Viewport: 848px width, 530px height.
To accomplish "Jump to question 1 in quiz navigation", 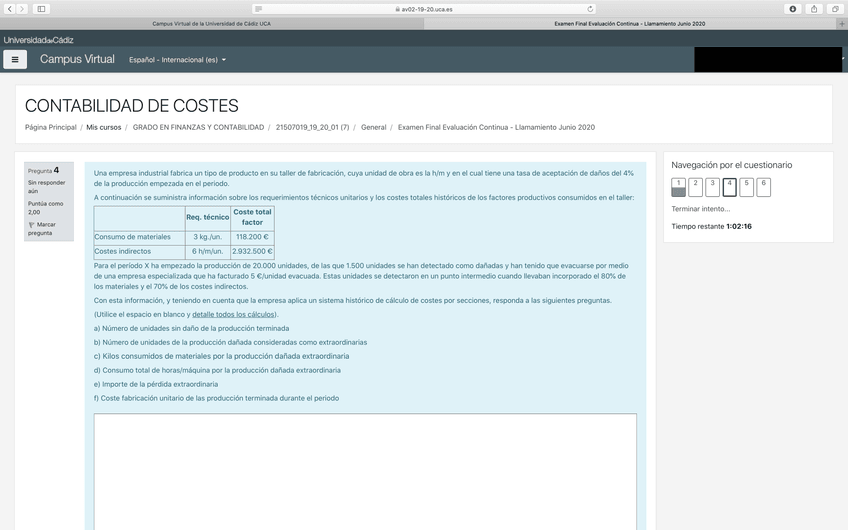I will (678, 187).
